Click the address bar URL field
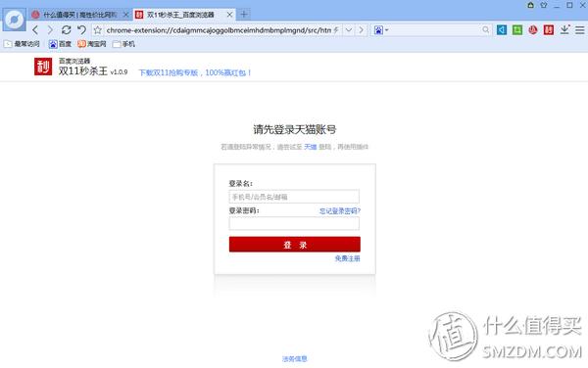Viewport: 588px width, 368px height. click(x=219, y=30)
